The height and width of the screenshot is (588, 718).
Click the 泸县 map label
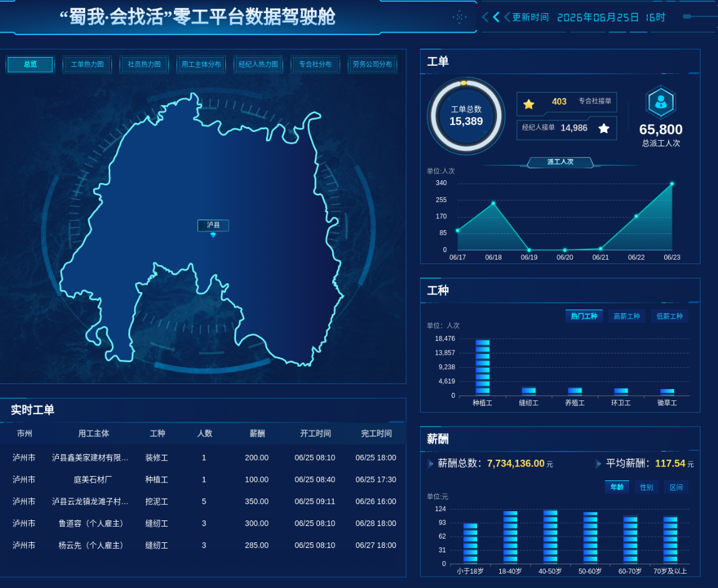pos(213,225)
